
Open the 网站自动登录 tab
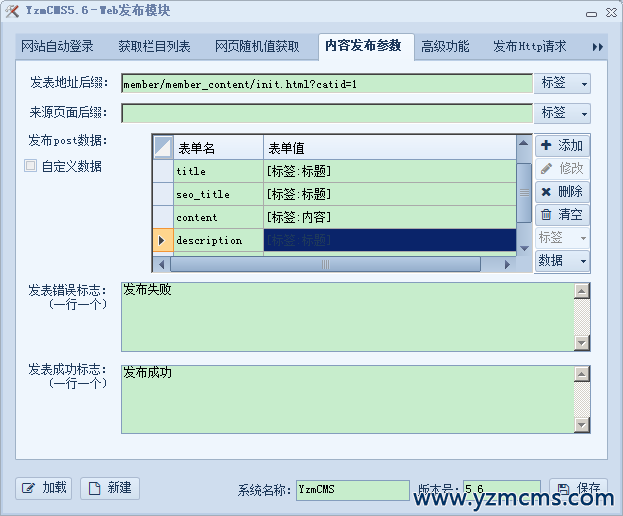click(57, 46)
